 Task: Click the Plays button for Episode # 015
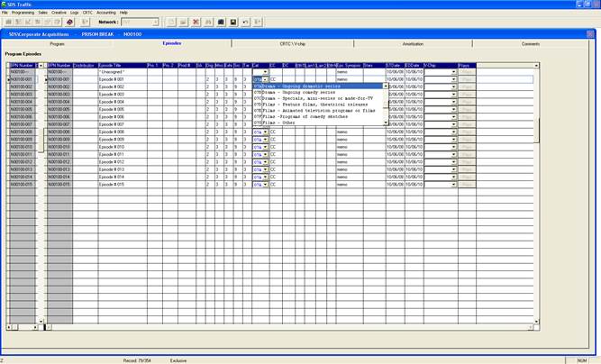(x=466, y=185)
